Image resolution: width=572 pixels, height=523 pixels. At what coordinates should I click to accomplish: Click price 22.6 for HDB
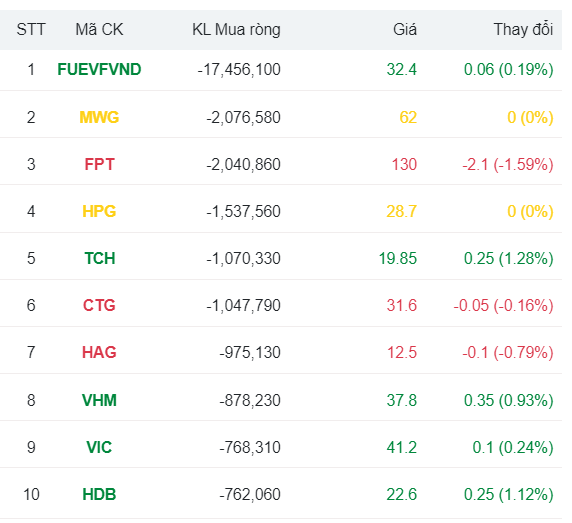(x=402, y=494)
